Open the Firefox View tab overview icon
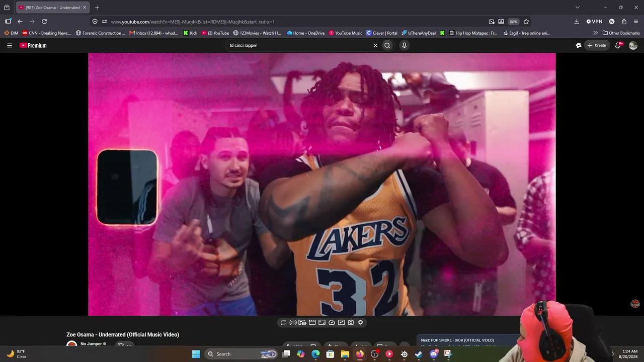 point(7,8)
